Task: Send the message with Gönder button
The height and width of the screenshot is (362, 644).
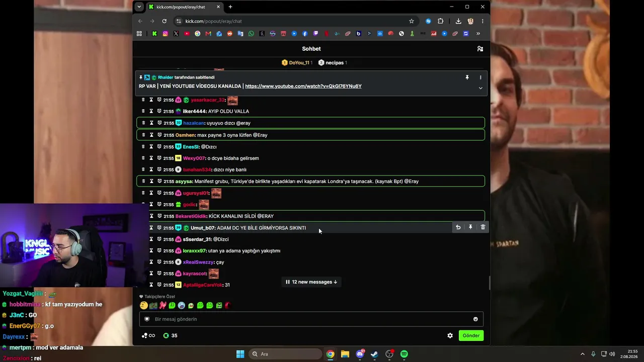Action: [471, 336]
